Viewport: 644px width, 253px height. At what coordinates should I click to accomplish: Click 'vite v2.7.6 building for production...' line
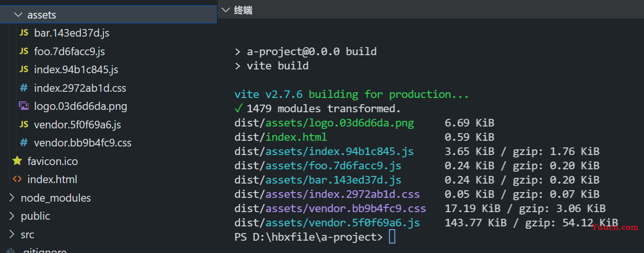click(x=352, y=94)
